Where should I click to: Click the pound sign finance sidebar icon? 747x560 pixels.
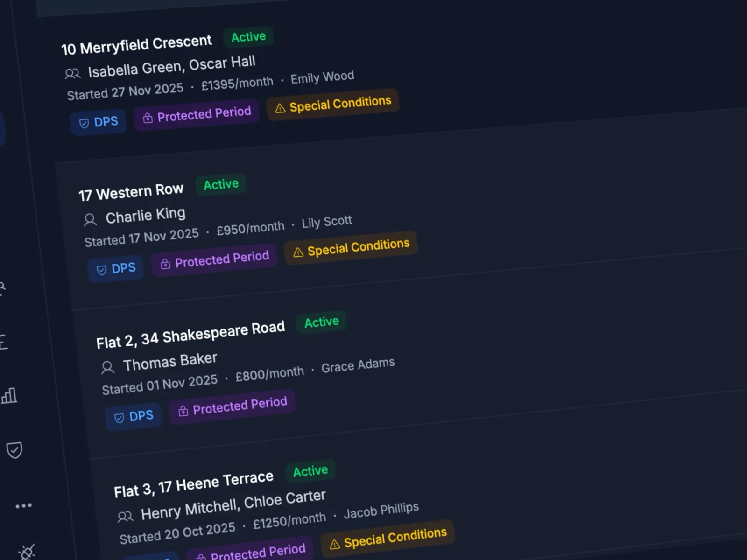point(4,342)
